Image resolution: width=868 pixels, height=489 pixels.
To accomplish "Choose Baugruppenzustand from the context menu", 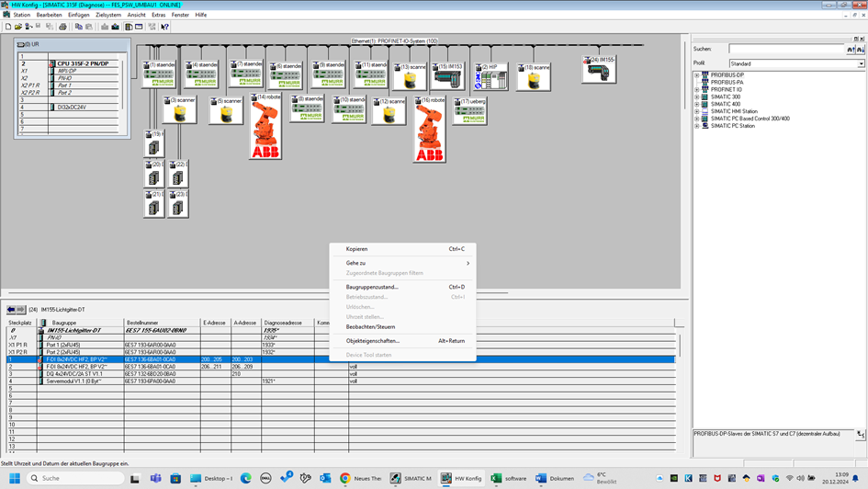I will [x=372, y=287].
